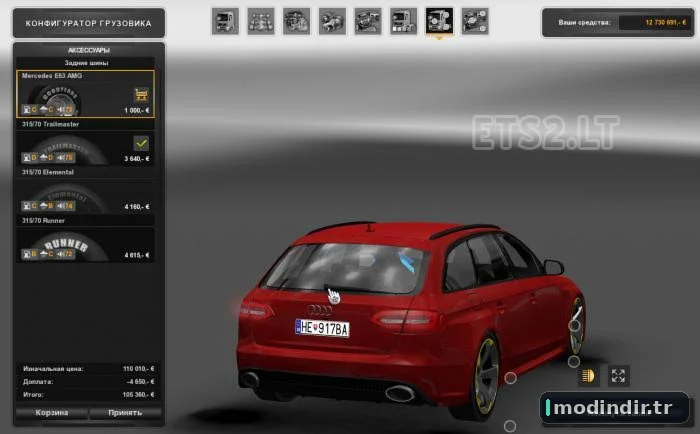Click the 1 000,- € price
700x434 pixels.
[137, 110]
